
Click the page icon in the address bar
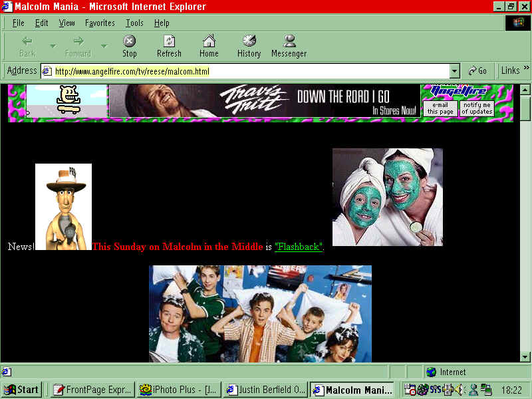point(47,71)
